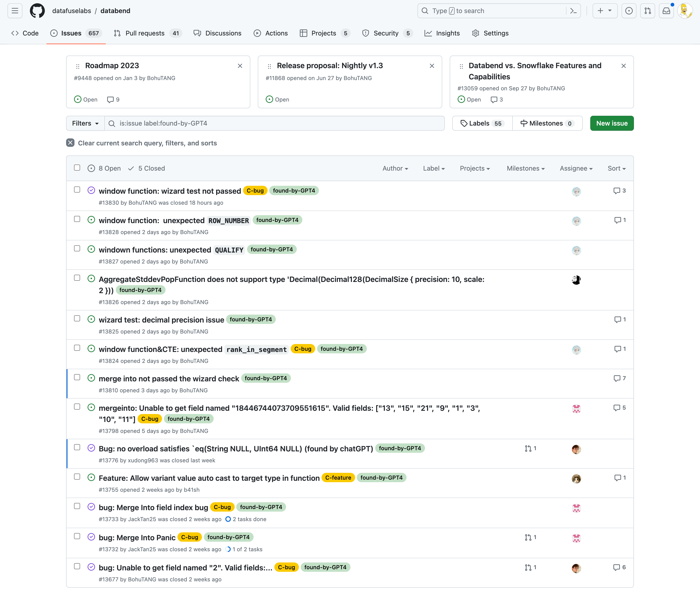The height and width of the screenshot is (590, 700).
Task: Toggle the select-all issues checkbox
Action: [77, 168]
